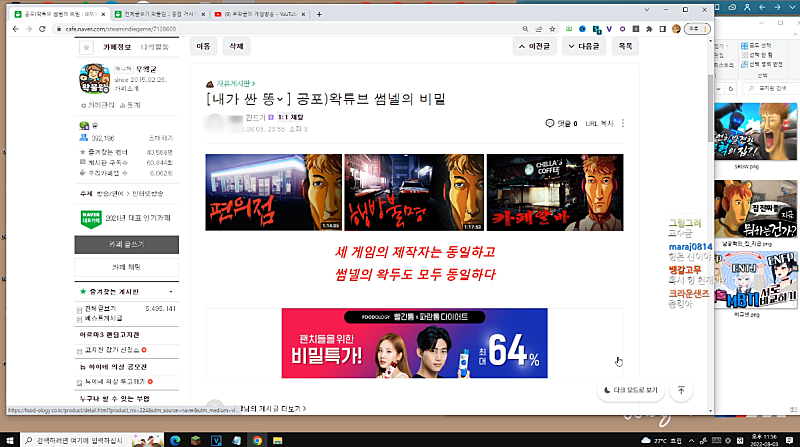Toggle the Chrome side panel icon
800x447 pixels.
(663, 29)
